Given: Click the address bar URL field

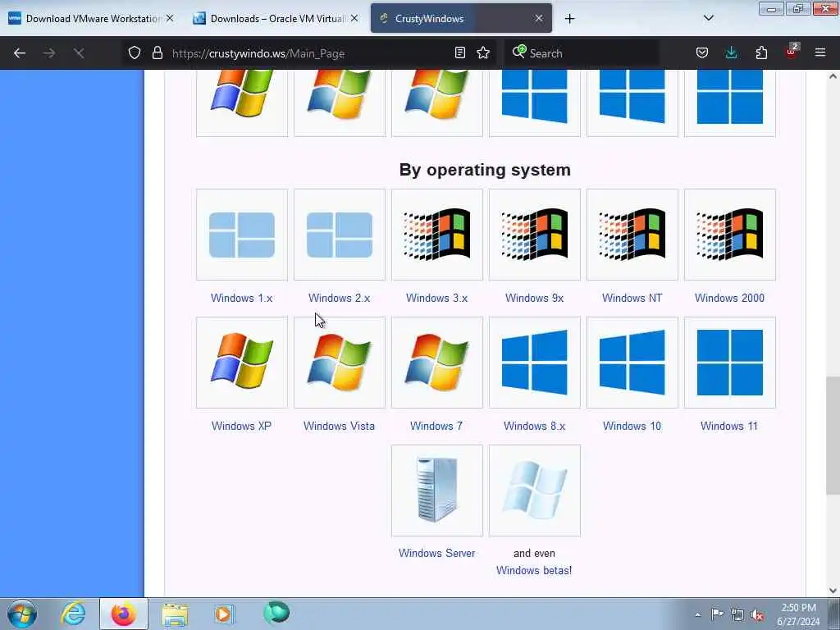Looking at the screenshot, I should point(308,53).
